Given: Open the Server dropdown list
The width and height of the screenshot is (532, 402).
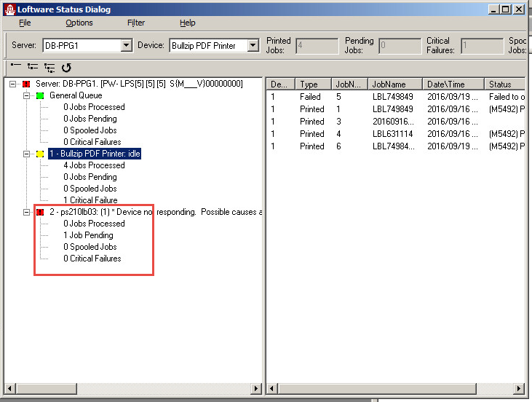Looking at the screenshot, I should 126,45.
